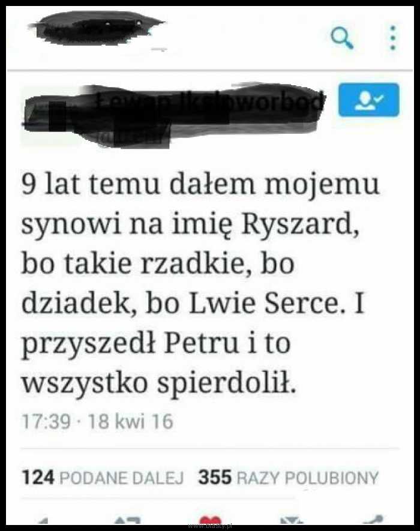Open the 124 PODANE DALEJ retweets list
Image resolution: width=420 pixels, height=531 pixels.
pyautogui.click(x=103, y=477)
